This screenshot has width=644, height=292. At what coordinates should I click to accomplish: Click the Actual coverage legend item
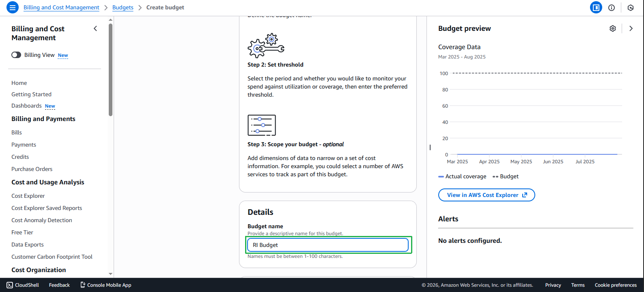463,176
